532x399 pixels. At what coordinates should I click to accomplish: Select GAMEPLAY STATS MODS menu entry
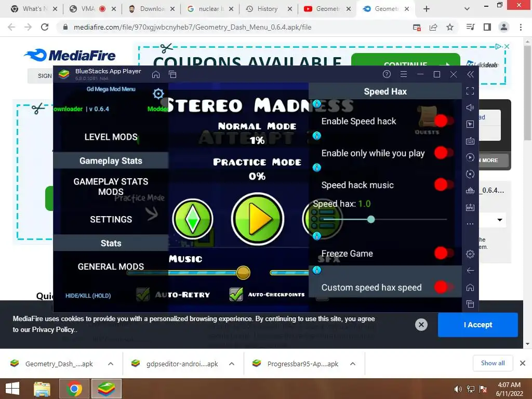click(111, 187)
